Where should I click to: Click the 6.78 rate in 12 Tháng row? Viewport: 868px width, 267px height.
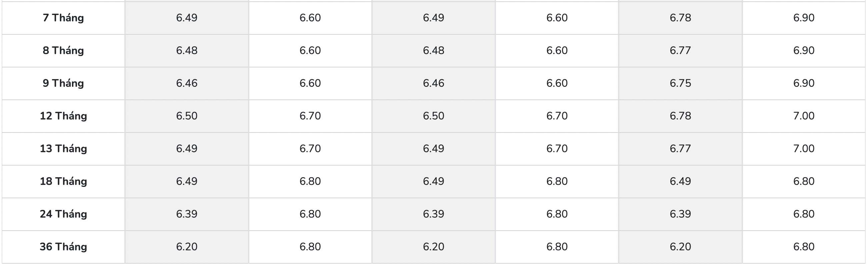click(680, 116)
